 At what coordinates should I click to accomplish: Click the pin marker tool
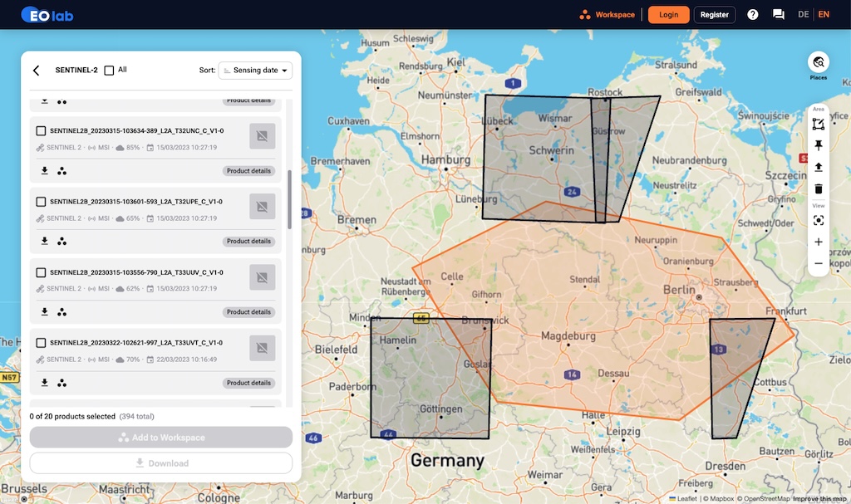[x=819, y=145]
